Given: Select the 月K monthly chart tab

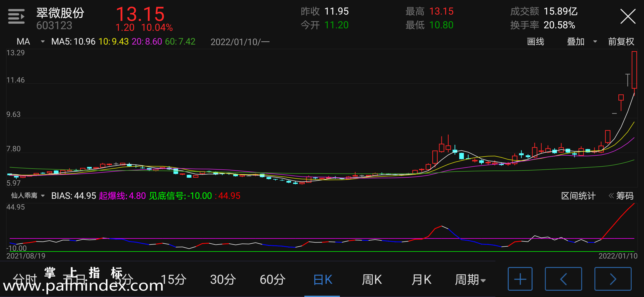Looking at the screenshot, I should tap(421, 280).
